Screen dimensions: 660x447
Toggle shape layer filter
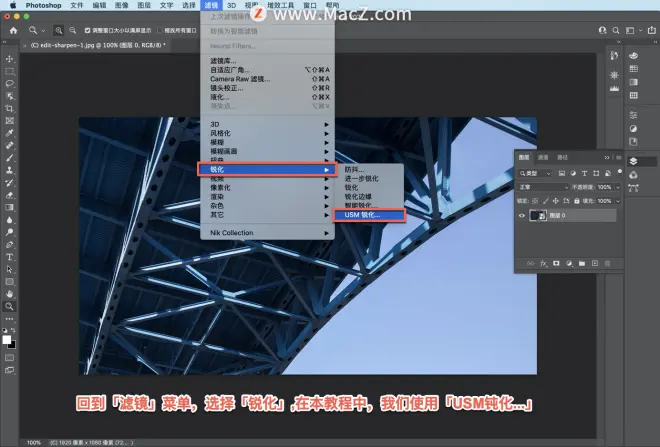point(596,173)
